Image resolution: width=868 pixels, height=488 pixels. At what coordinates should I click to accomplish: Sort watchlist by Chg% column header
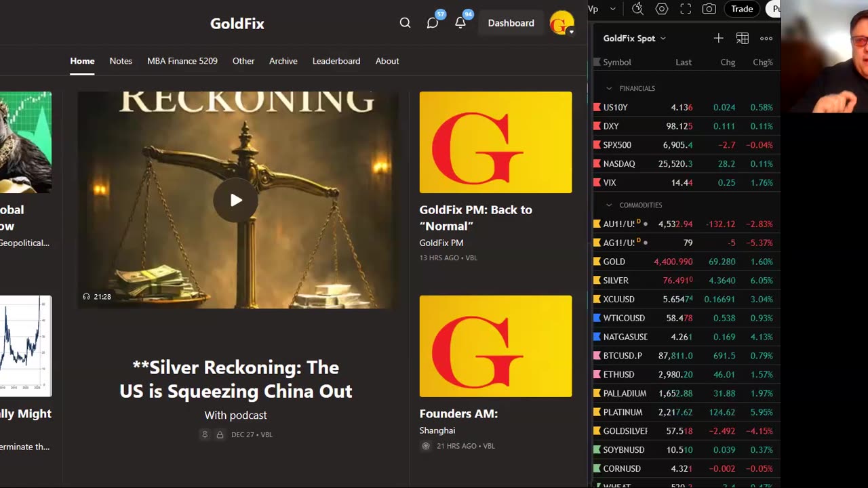(763, 62)
